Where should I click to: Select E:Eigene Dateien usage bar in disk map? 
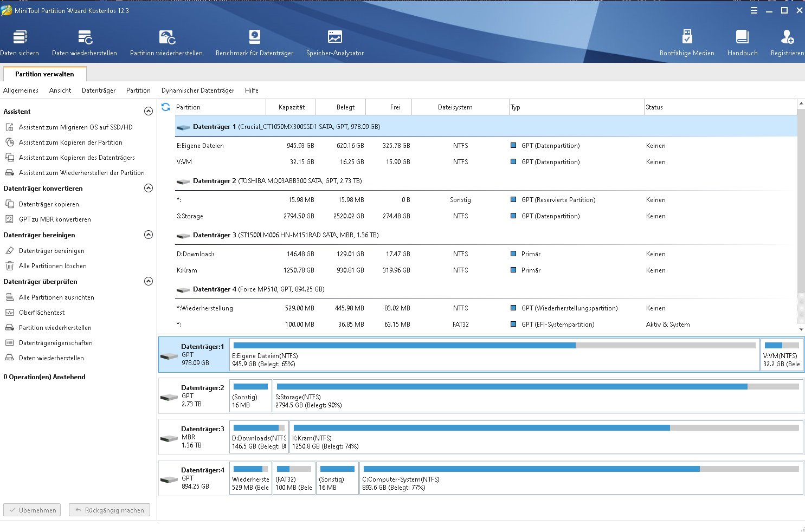(494, 345)
